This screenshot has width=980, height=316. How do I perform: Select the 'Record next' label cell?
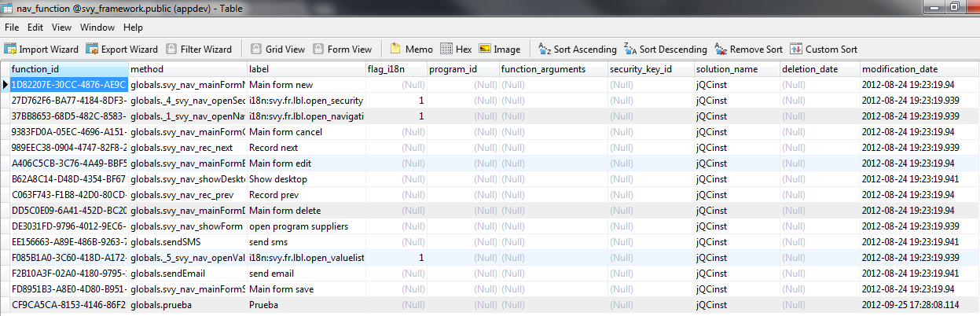point(306,148)
